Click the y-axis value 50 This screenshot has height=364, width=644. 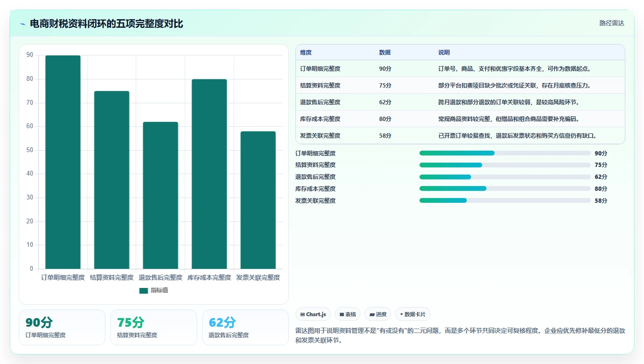coord(30,150)
